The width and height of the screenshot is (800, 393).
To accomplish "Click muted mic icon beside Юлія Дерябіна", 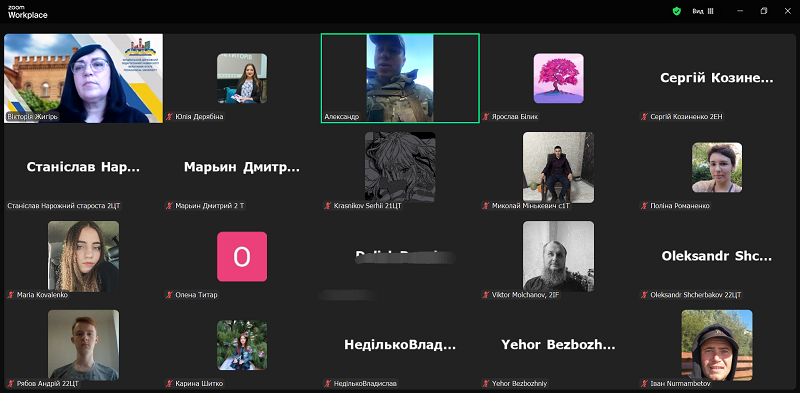I will coord(169,117).
